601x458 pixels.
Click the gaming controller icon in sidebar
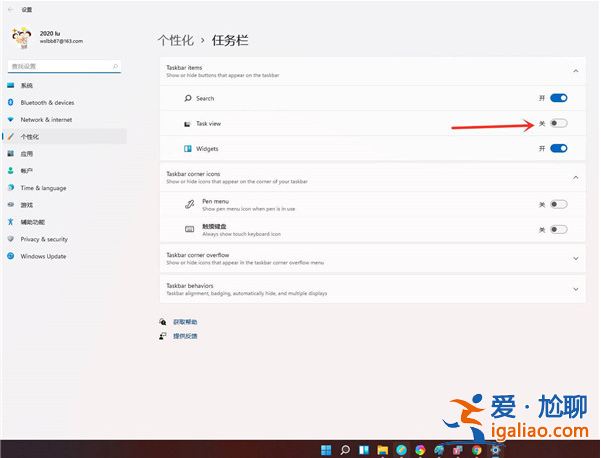click(x=11, y=205)
